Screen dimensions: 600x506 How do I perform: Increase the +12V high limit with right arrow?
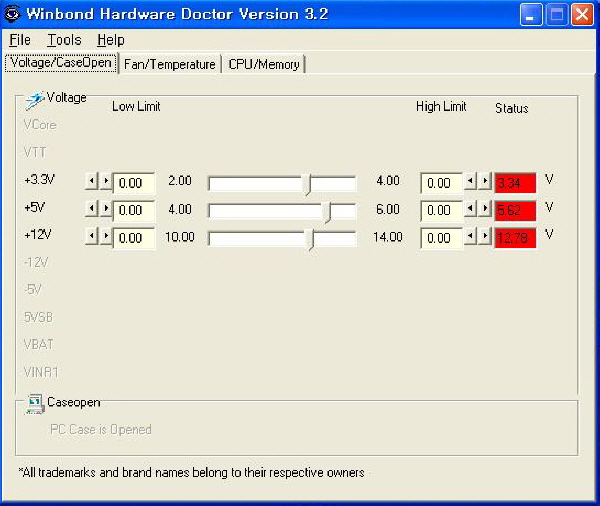click(x=485, y=236)
